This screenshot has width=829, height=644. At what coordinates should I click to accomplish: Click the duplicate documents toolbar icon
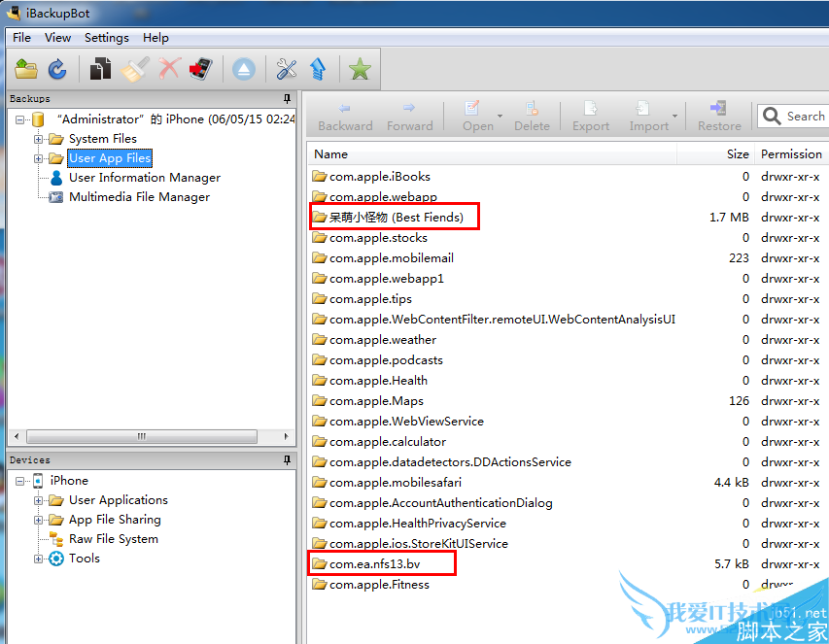tap(100, 69)
